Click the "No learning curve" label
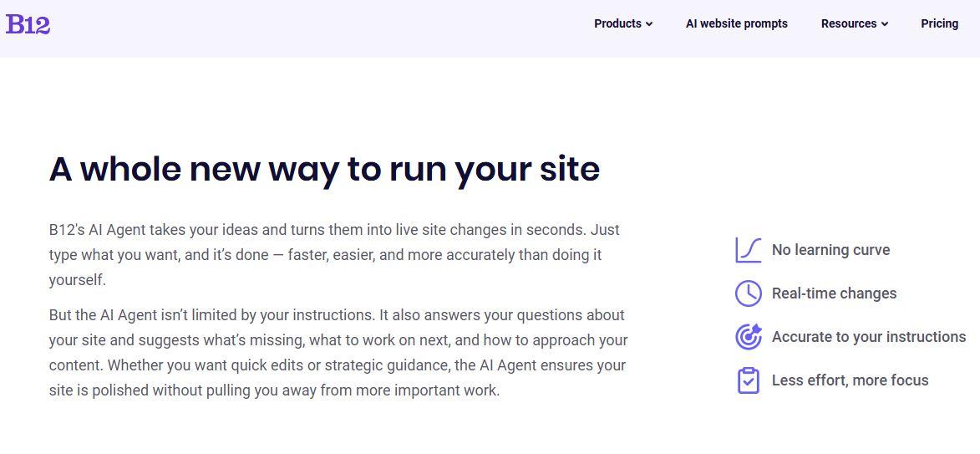 point(830,250)
